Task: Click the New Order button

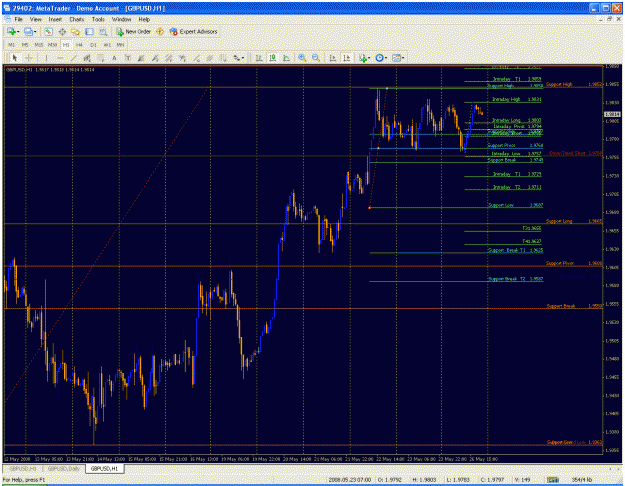Action: pyautogui.click(x=134, y=31)
